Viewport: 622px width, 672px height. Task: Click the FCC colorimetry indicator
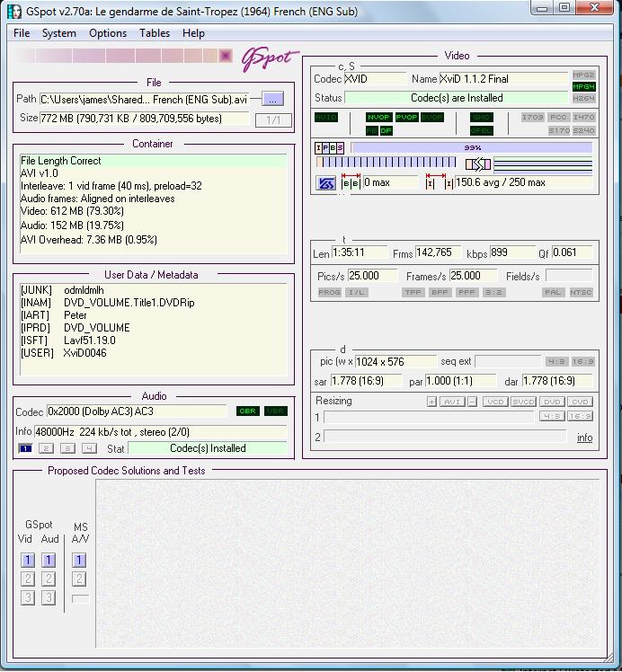pos(558,118)
